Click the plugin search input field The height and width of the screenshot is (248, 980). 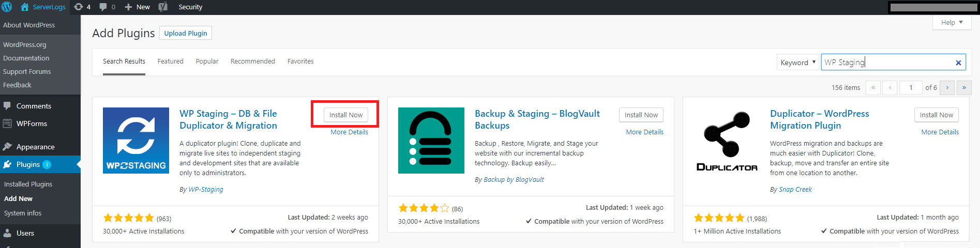click(887, 63)
